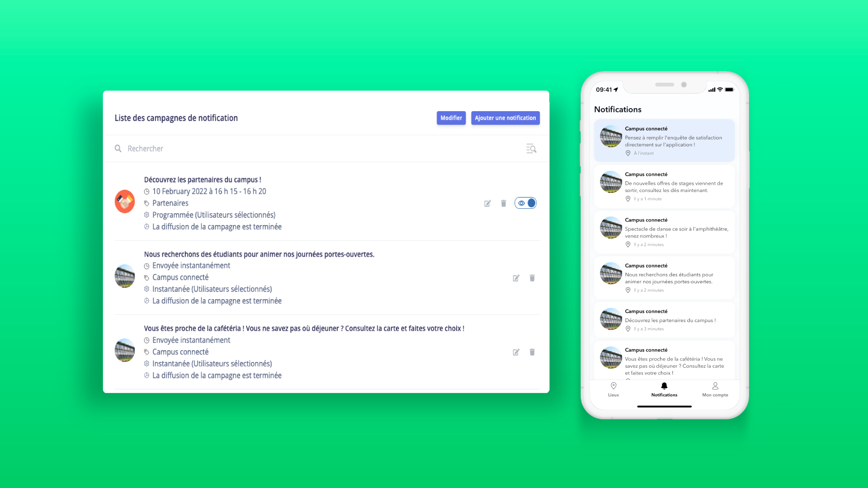Expand the notification campaign filter options
The height and width of the screenshot is (488, 868).
pyautogui.click(x=531, y=148)
